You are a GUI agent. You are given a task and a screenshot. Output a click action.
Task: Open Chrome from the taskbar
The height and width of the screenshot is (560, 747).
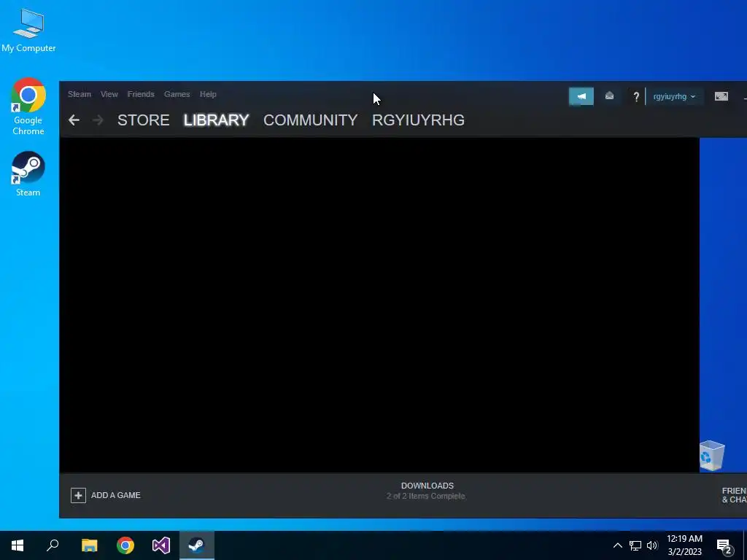click(125, 545)
